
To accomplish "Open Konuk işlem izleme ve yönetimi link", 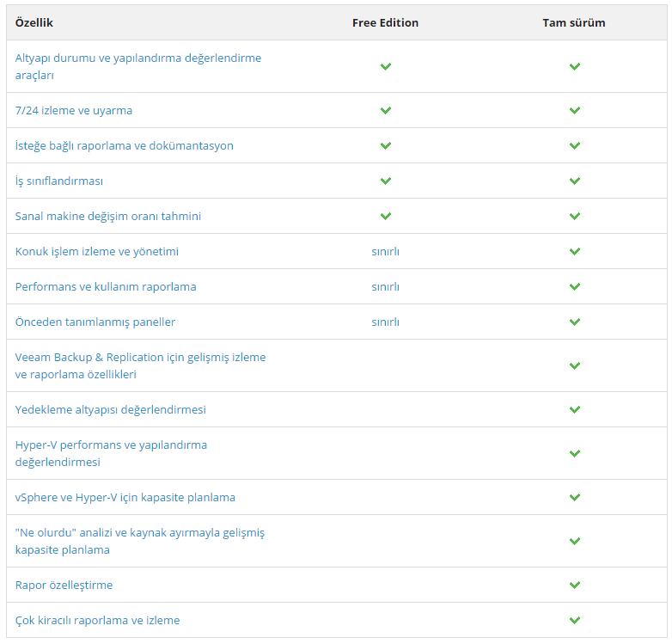I will pos(97,252).
